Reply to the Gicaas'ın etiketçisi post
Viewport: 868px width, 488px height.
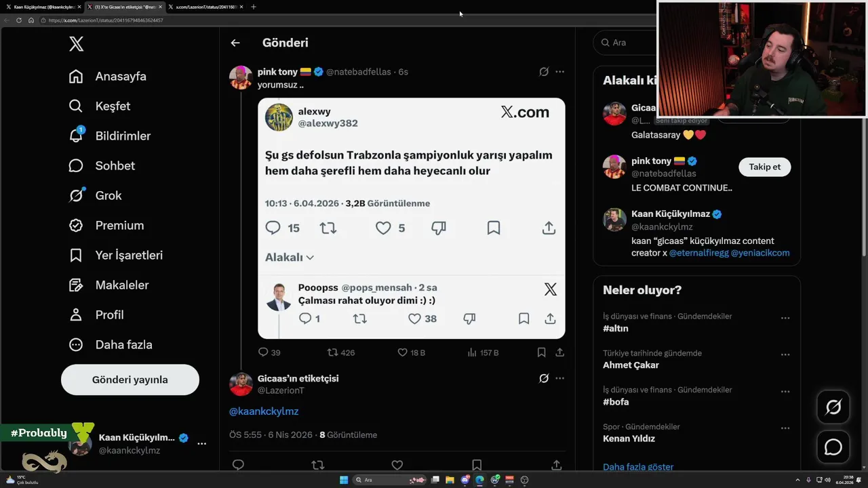coord(238,465)
